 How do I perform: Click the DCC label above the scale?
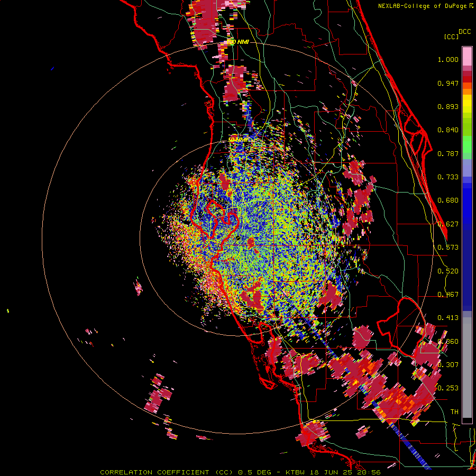(x=465, y=32)
